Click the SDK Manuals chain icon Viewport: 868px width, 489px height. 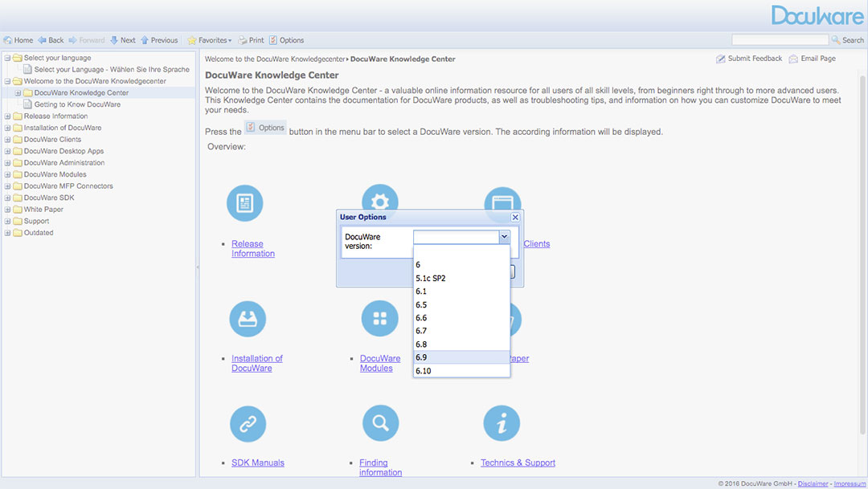point(248,424)
